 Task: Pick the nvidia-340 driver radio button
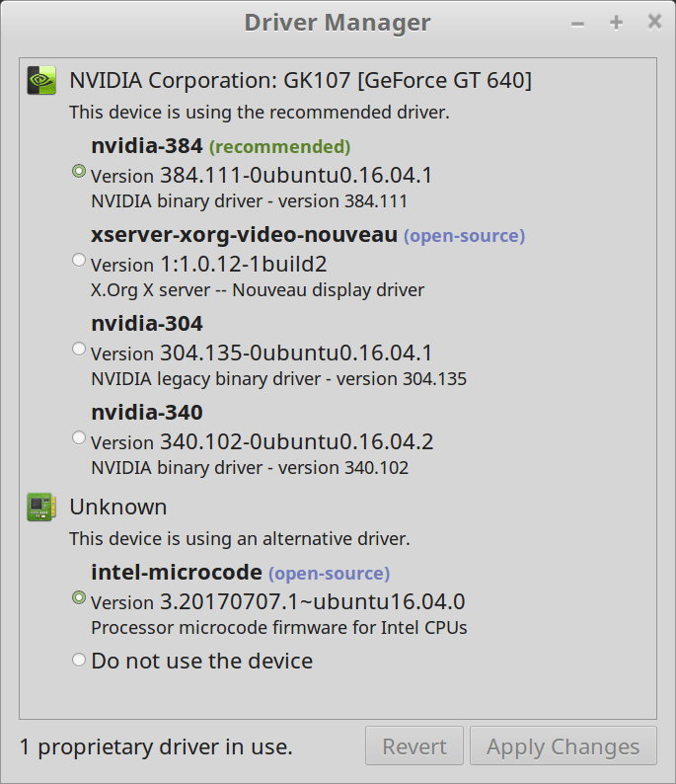coord(79,437)
